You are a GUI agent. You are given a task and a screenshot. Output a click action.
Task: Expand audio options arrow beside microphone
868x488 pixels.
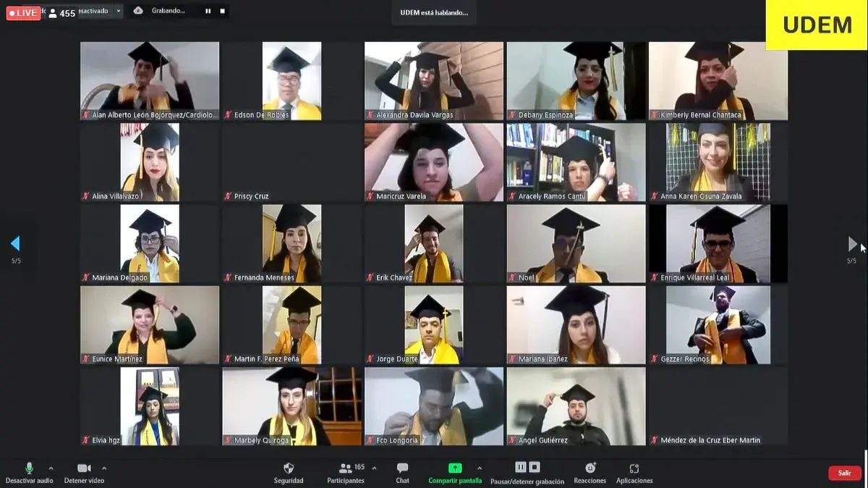[x=51, y=468]
